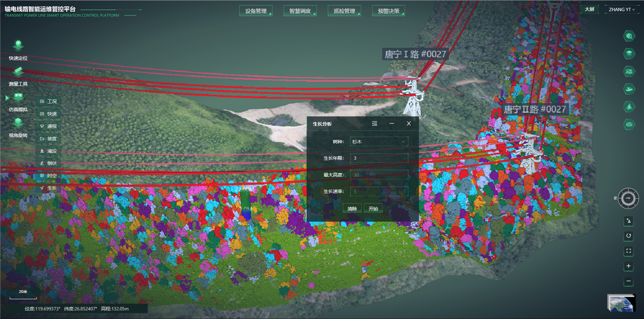
Task: Open the 视角旋转 view rotation tool
Action: pyautogui.click(x=18, y=124)
